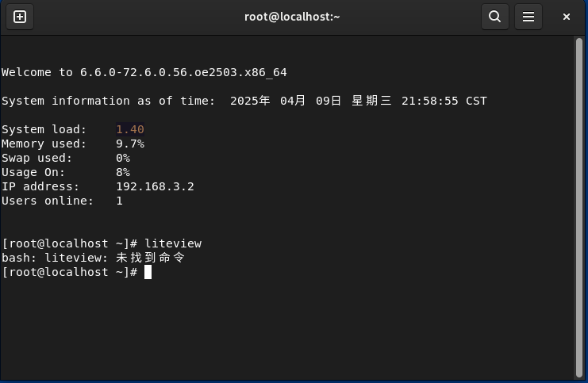
Task: Click the Usage On 8% value
Action: click(x=122, y=172)
